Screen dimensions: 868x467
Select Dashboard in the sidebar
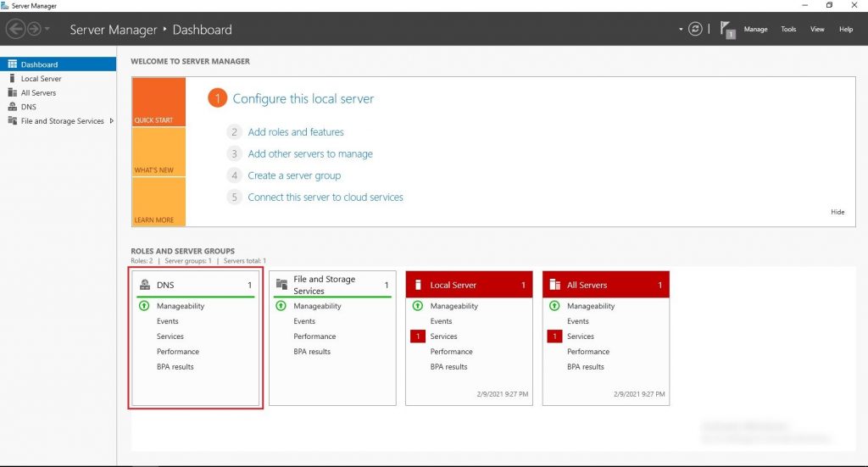click(58, 64)
